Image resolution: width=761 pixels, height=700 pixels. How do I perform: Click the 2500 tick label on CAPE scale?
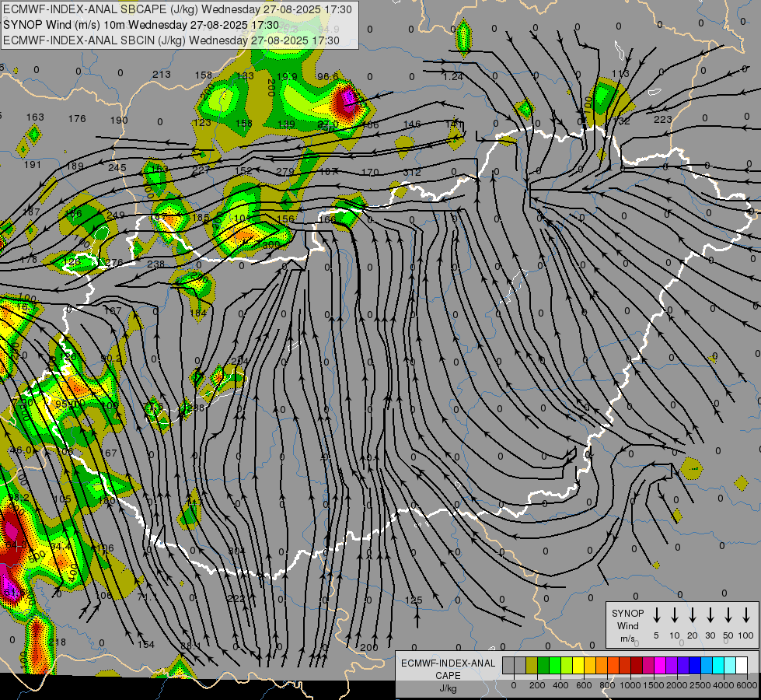(700, 685)
